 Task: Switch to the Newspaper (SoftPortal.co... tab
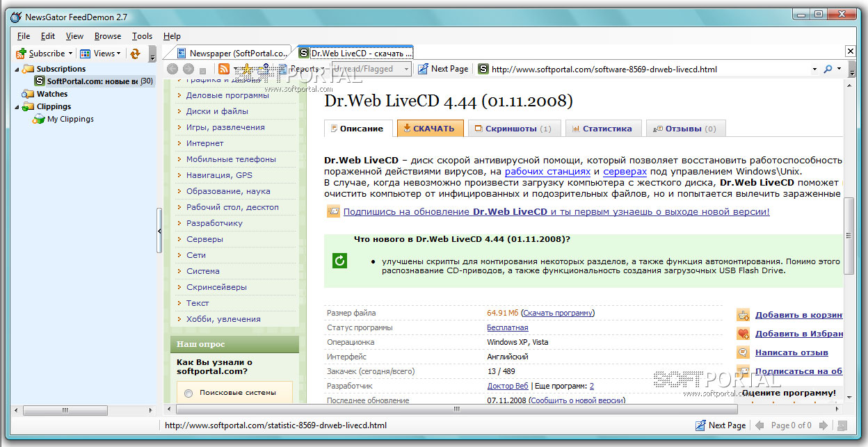coord(232,53)
